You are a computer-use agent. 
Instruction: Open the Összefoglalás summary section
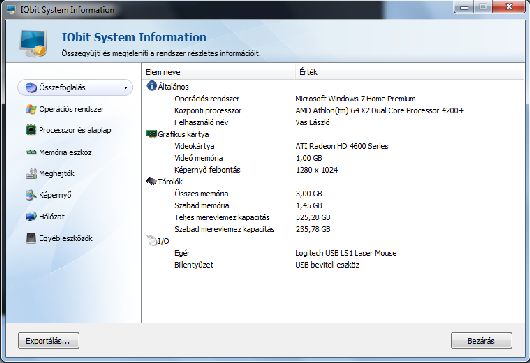(75, 88)
